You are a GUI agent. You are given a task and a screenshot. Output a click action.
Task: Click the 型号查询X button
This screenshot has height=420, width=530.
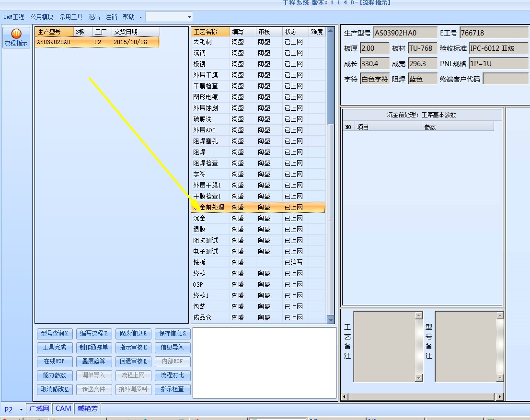pyautogui.click(x=55, y=334)
